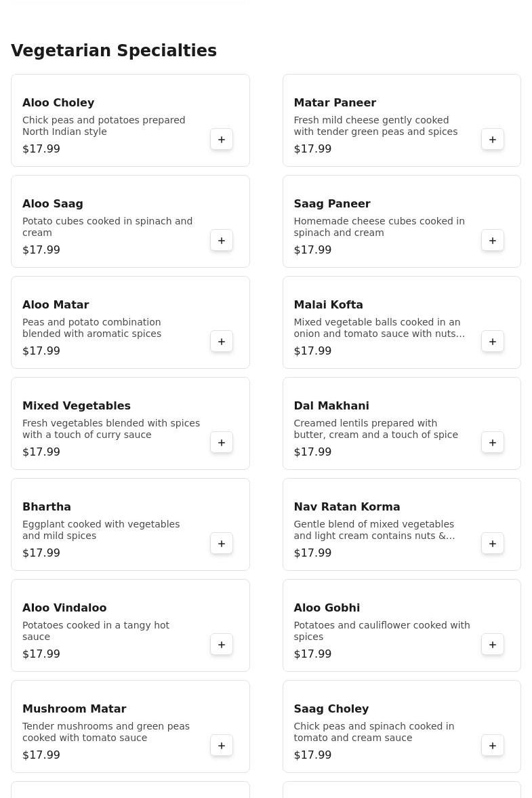Add Aloo Choley to the order

coord(222,140)
